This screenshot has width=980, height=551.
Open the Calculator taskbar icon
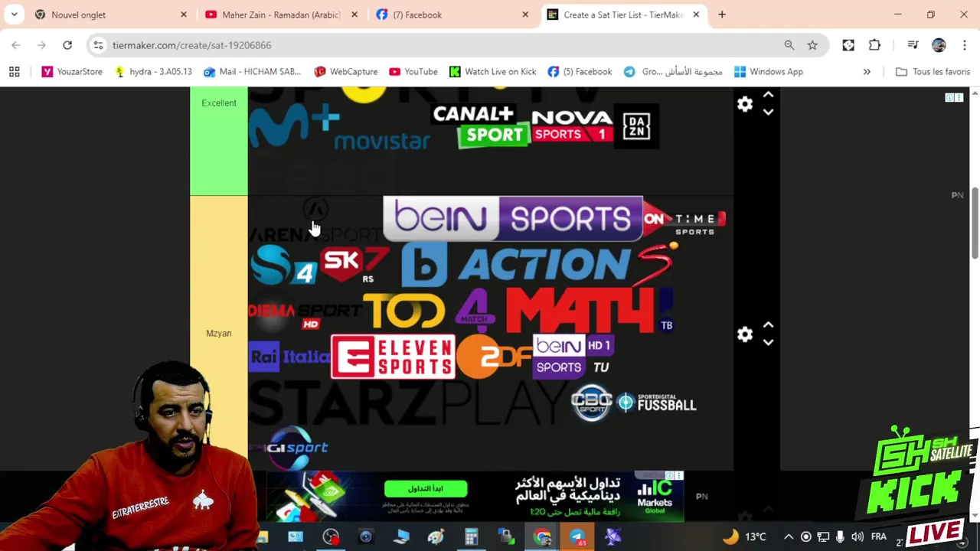471,536
